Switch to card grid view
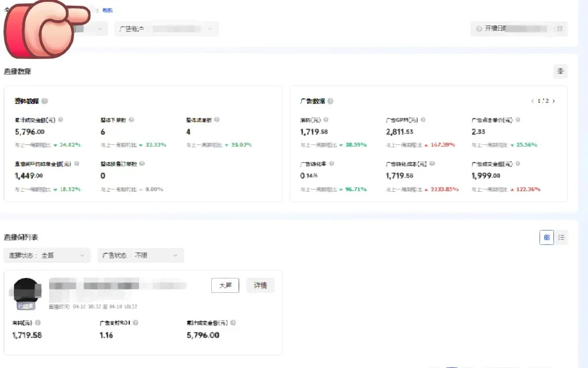 point(546,237)
